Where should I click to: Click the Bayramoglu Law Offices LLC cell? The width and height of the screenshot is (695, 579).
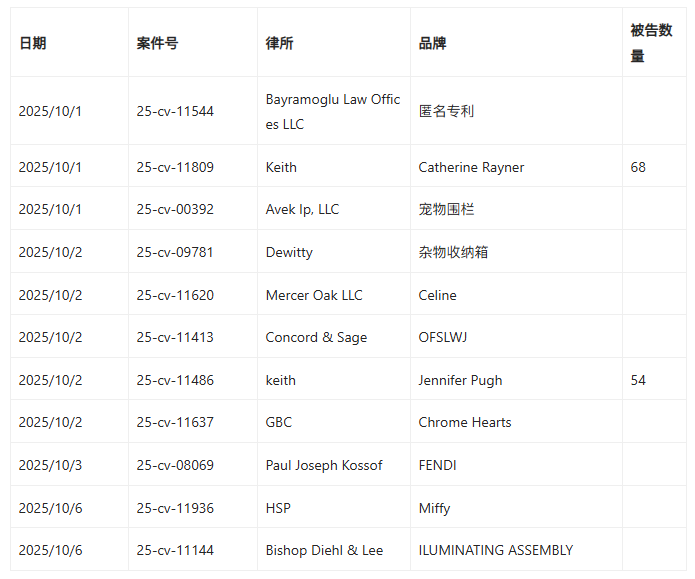tap(332, 111)
